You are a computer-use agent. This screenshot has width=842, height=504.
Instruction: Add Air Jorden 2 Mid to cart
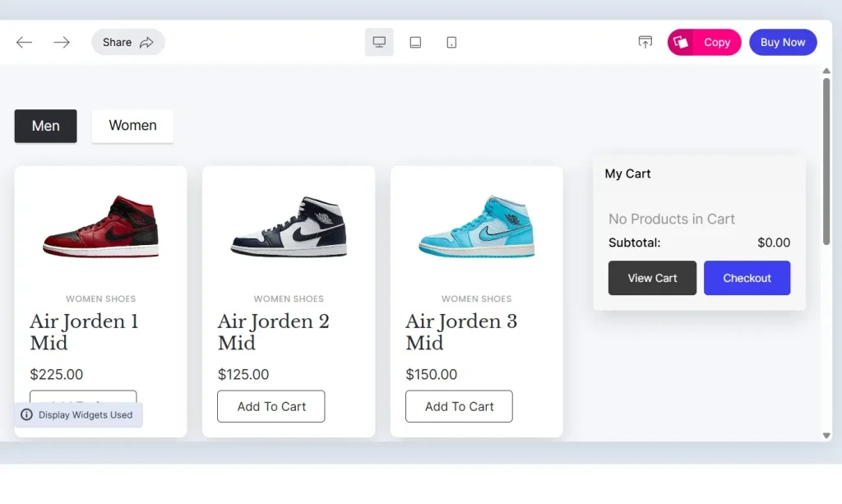(271, 406)
